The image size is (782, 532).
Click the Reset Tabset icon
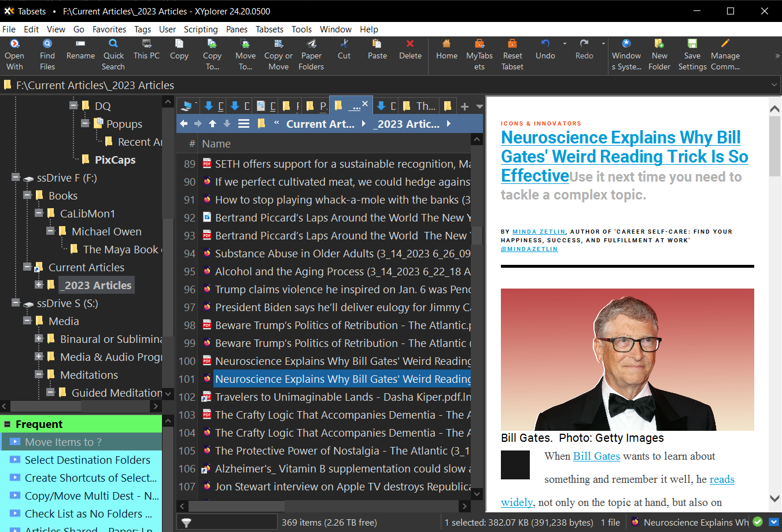point(512,43)
